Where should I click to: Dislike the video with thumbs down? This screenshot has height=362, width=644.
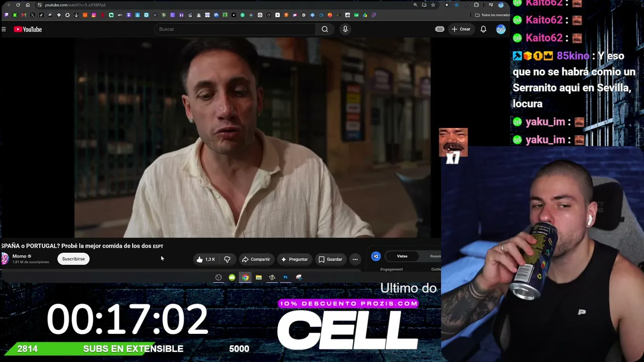click(x=227, y=259)
